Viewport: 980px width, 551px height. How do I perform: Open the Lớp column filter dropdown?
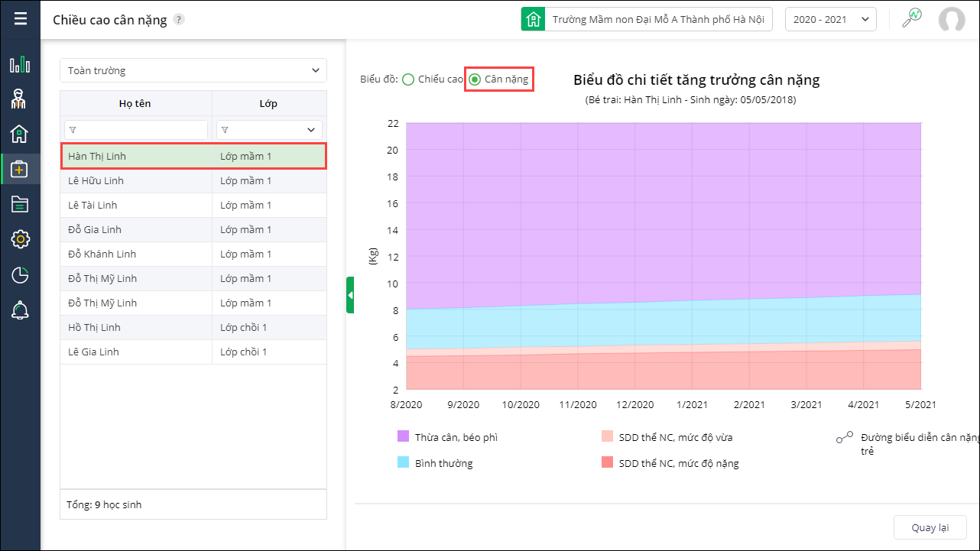(310, 130)
